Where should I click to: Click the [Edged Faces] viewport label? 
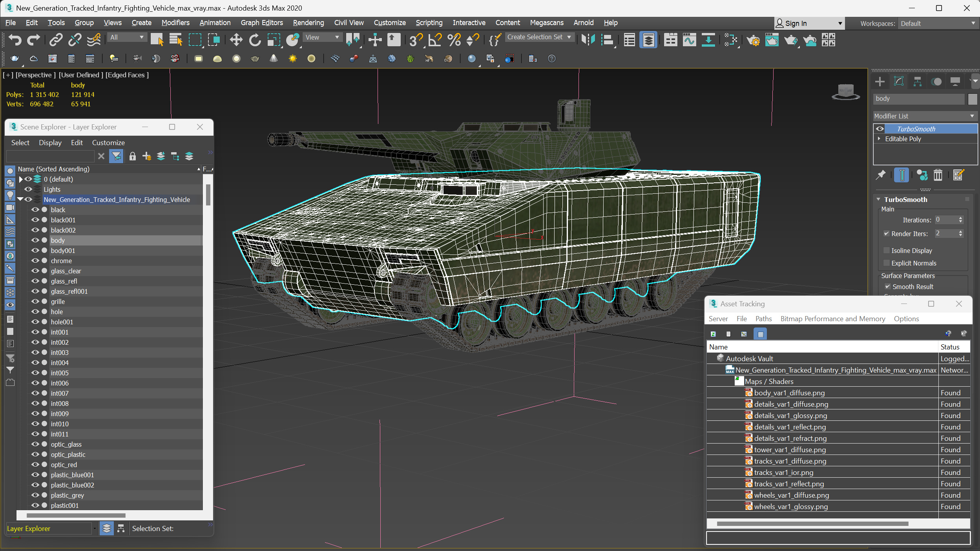(x=127, y=75)
